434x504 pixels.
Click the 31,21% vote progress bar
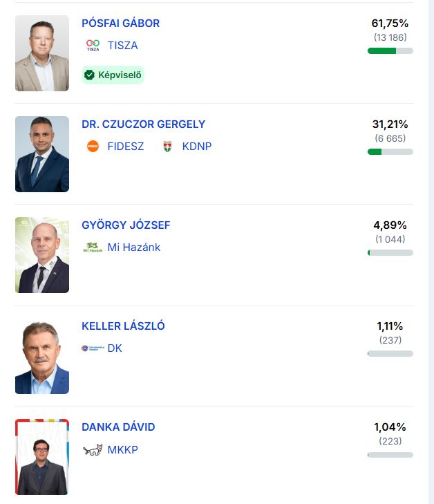click(x=390, y=151)
